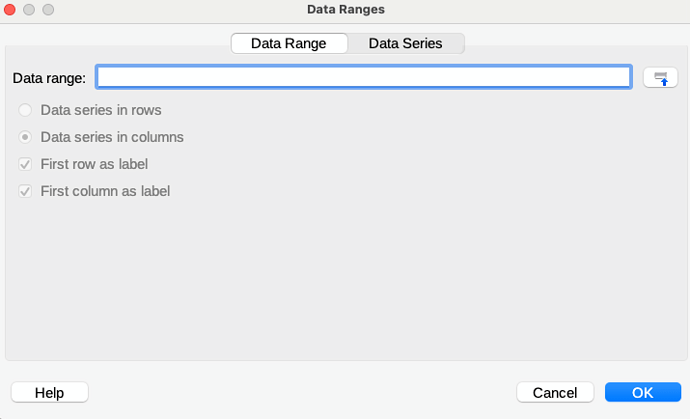Click the shrink dialog icon beside Data range
Screen dimensions: 690x419
coord(660,78)
